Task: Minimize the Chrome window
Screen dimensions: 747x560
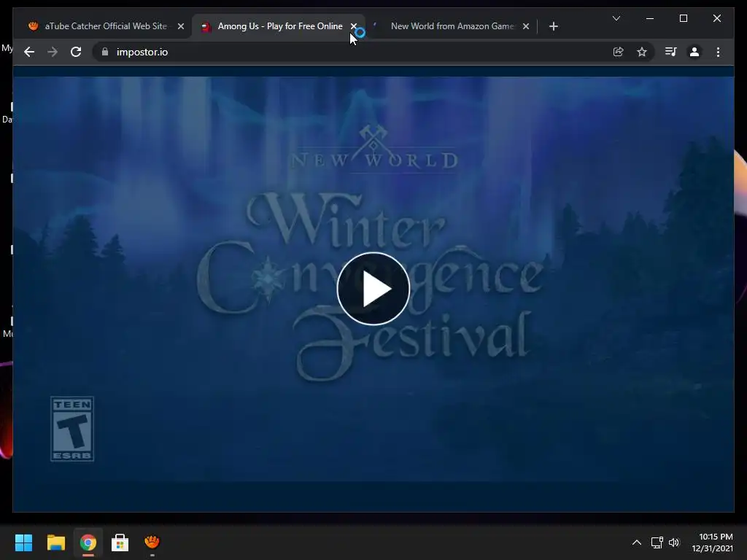Action: pos(650,18)
